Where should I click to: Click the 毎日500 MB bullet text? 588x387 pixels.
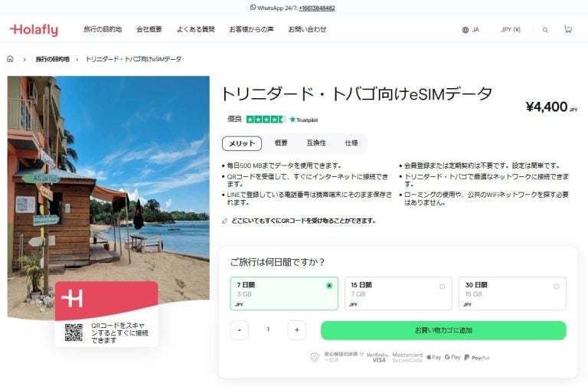coord(284,166)
